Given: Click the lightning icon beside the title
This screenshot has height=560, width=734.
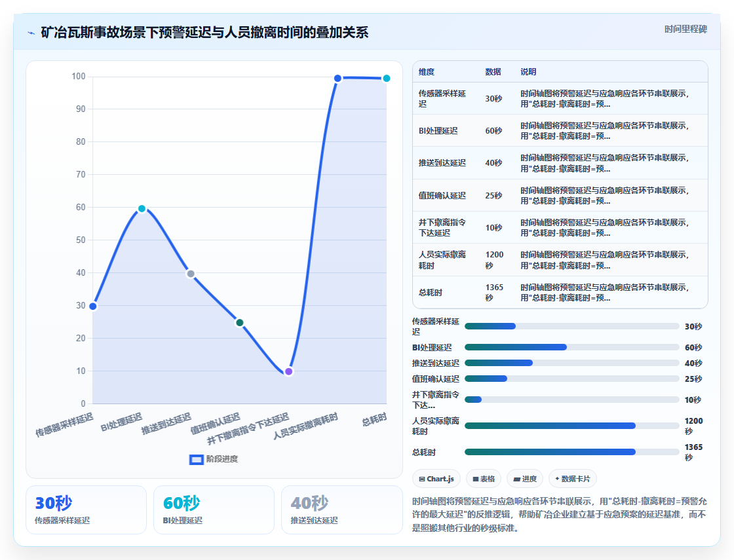Looking at the screenshot, I should point(31,33).
